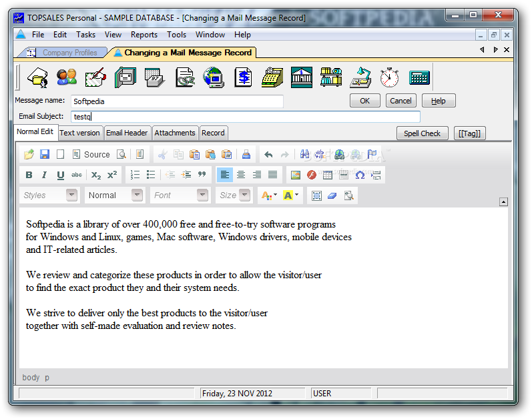Click the cash register icon
The image size is (532, 419).
[272, 77]
